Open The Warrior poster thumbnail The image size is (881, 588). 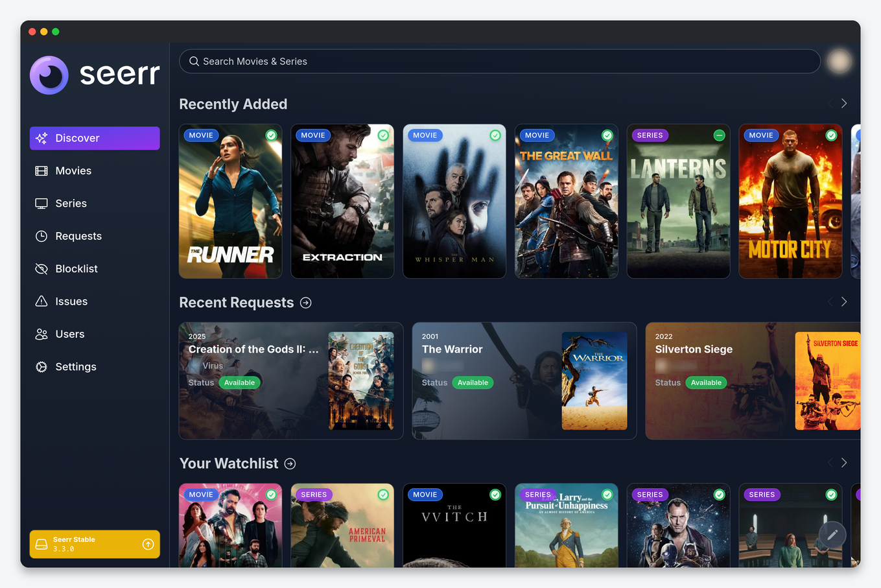point(594,381)
